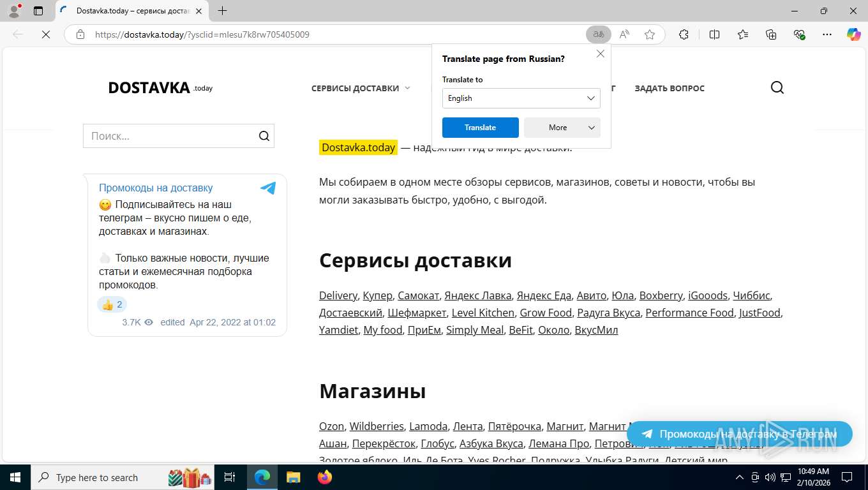Stop loading the page with the X button
This screenshot has height=490, width=868.
pos(46,34)
